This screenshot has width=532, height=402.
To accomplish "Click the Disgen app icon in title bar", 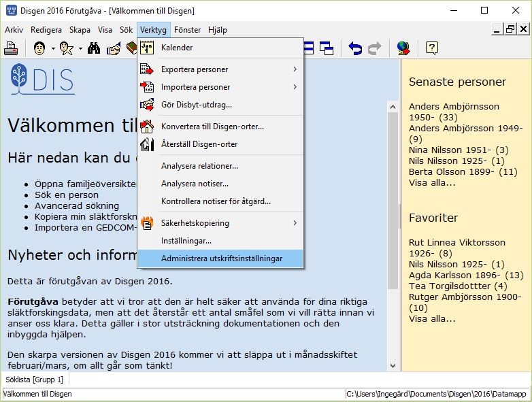I will (x=12, y=10).
